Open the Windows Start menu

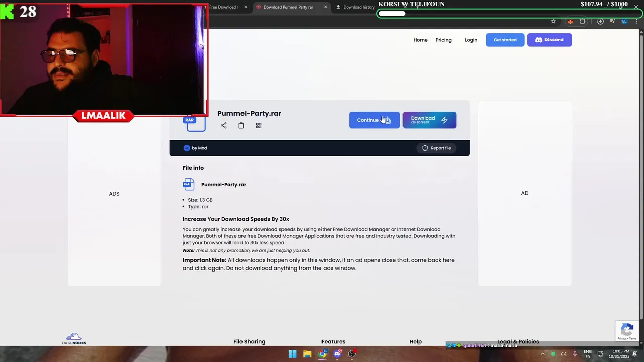[292, 354]
